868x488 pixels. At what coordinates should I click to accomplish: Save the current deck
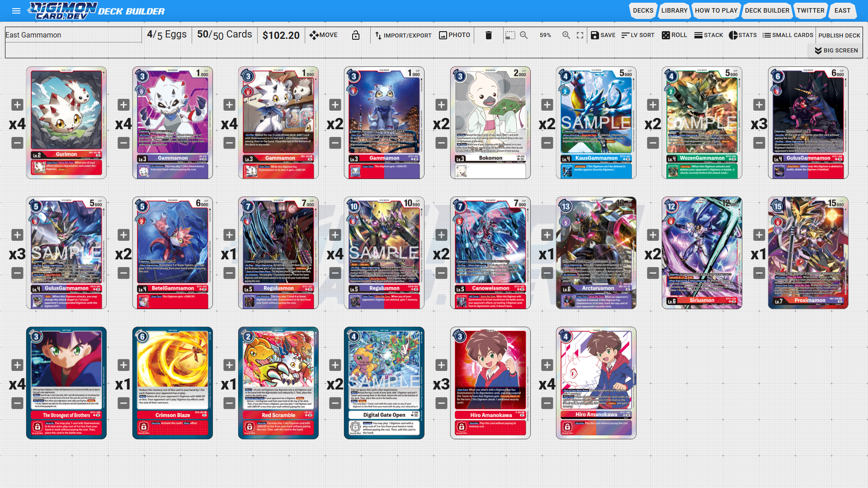point(603,35)
